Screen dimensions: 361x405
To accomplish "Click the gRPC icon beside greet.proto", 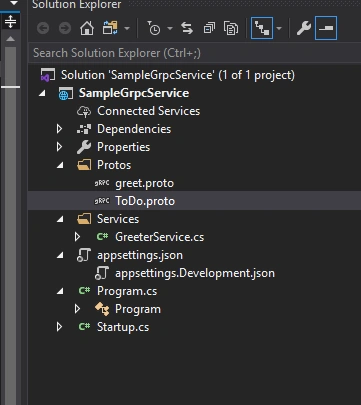I will pos(102,183).
